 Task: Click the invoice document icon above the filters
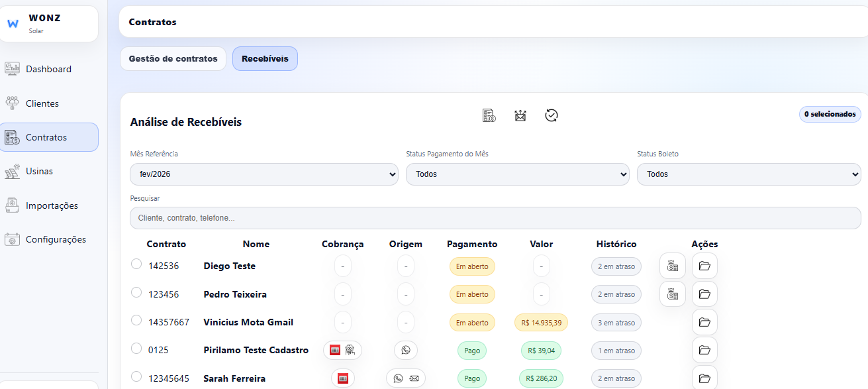(x=489, y=116)
